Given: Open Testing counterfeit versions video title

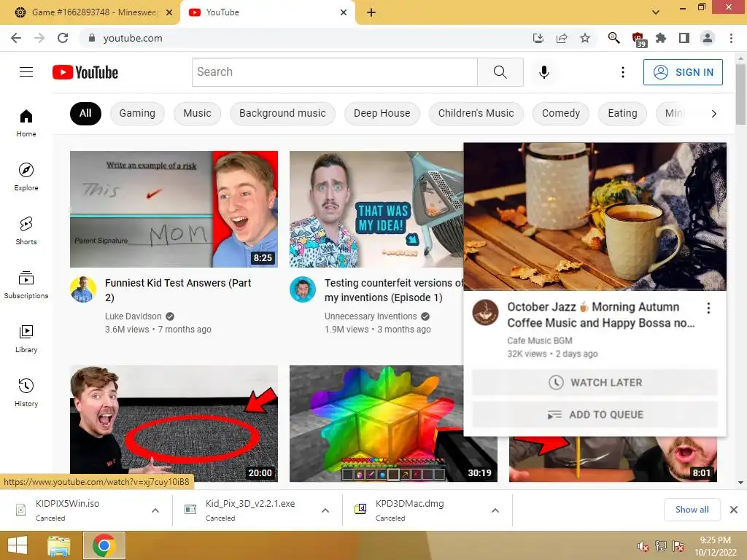Looking at the screenshot, I should tap(393, 290).
